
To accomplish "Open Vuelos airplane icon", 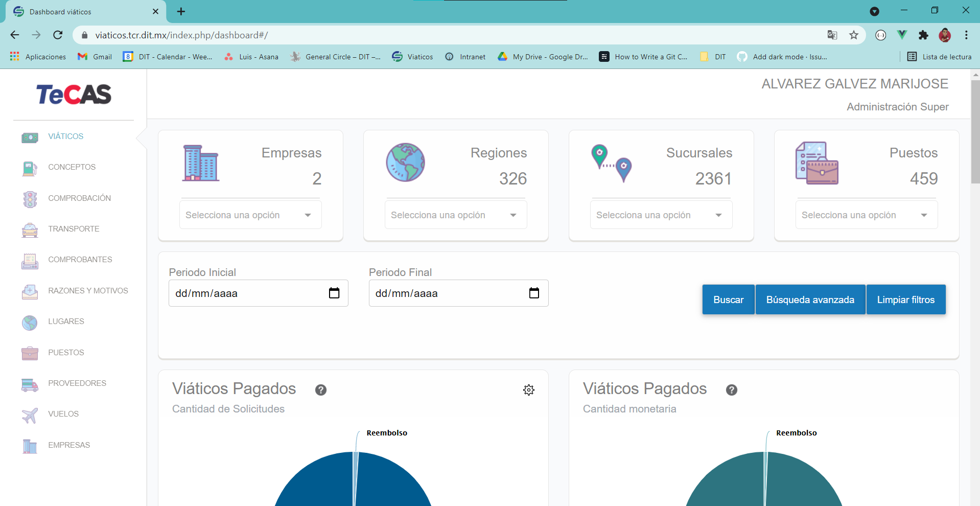I will [30, 415].
